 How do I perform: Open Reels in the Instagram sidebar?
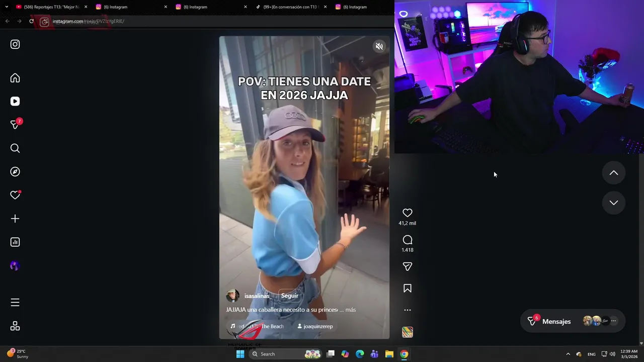click(15, 102)
